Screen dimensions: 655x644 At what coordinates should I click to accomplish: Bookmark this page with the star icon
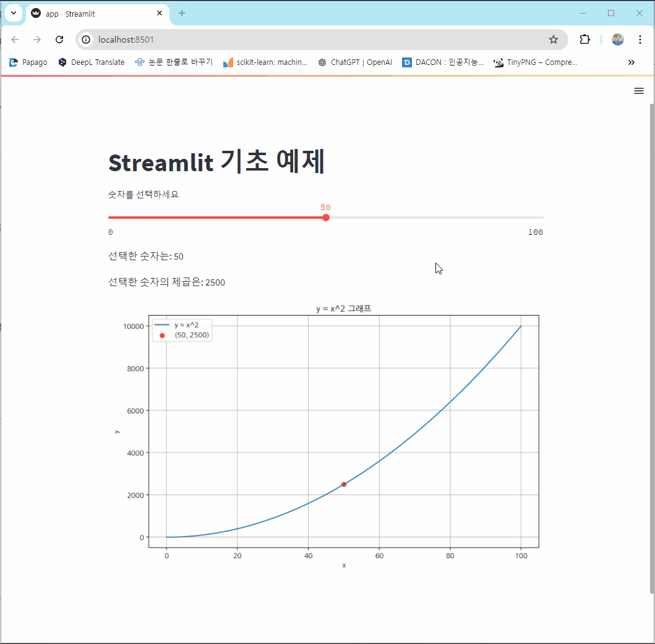click(554, 39)
